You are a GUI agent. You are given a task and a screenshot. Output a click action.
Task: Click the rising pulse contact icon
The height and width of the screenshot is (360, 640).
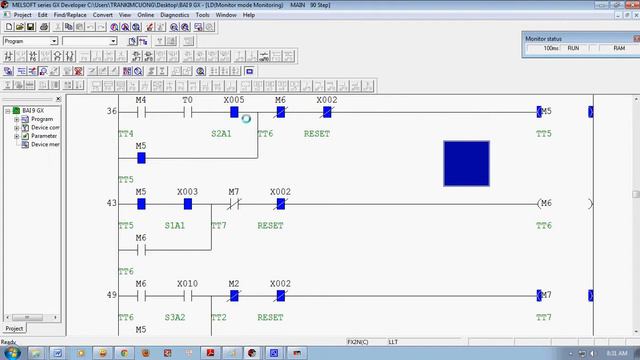click(137, 56)
